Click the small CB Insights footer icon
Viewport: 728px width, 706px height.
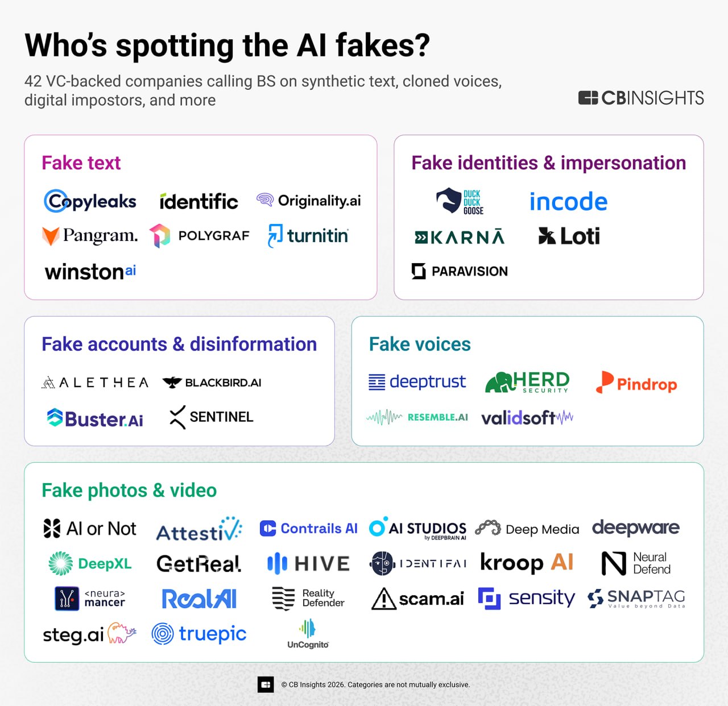[x=266, y=685]
